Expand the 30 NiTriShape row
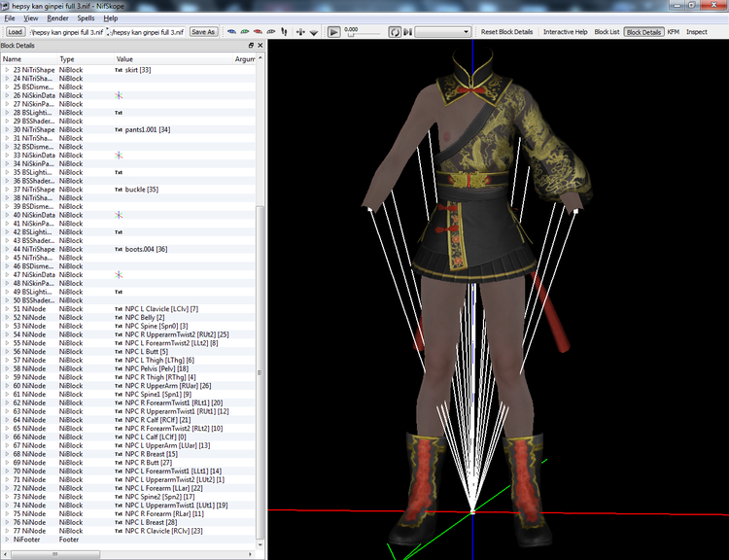The image size is (729, 560). tap(7, 129)
